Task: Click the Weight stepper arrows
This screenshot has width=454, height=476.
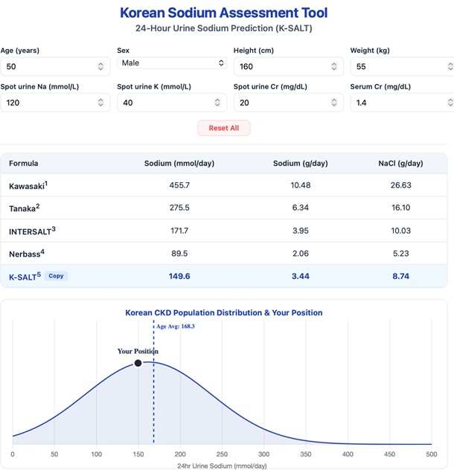Action: (450, 66)
